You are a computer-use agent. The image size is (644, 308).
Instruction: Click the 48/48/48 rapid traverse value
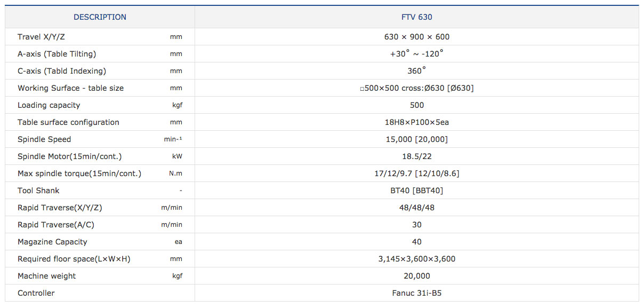point(416,208)
